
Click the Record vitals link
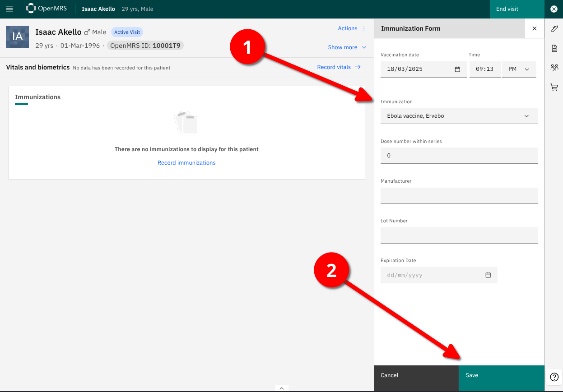(339, 67)
